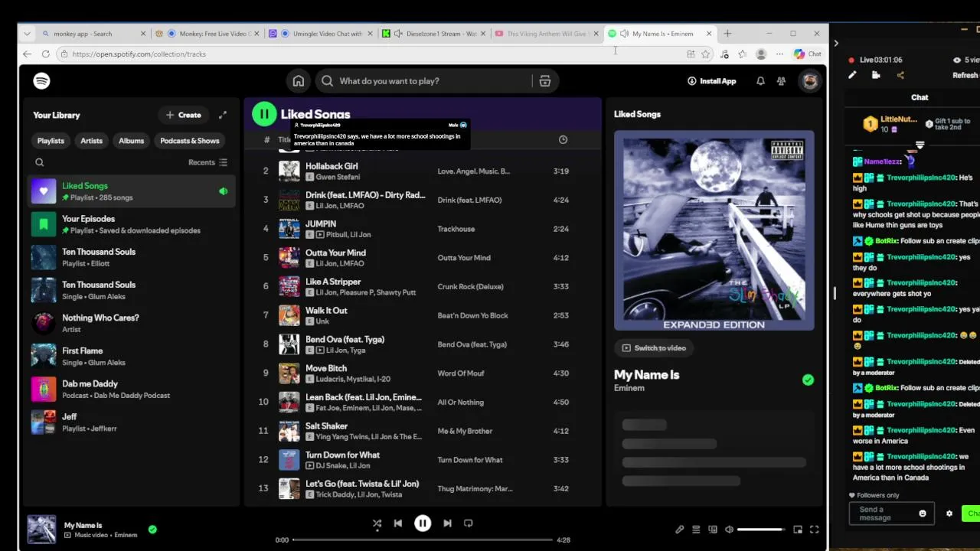Image resolution: width=980 pixels, height=551 pixels.
Task: Open the Spotify home logo
Action: [x=41, y=81]
